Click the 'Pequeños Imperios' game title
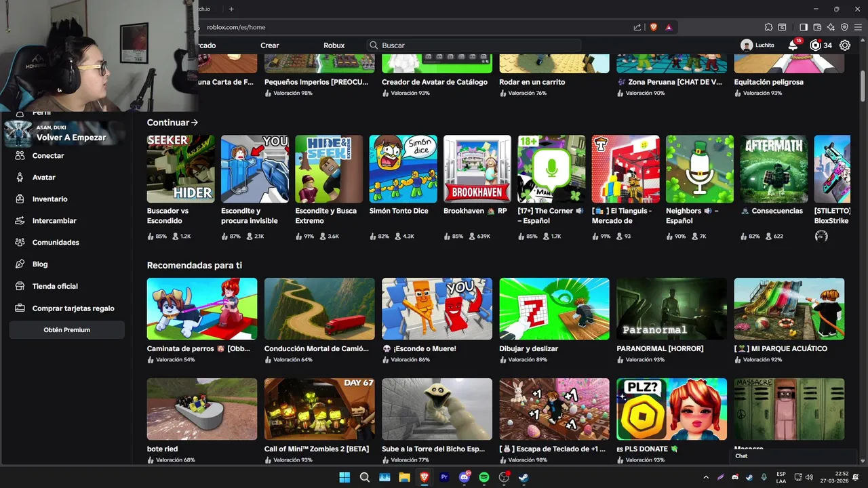Viewport: 868px width, 488px height. (317, 82)
